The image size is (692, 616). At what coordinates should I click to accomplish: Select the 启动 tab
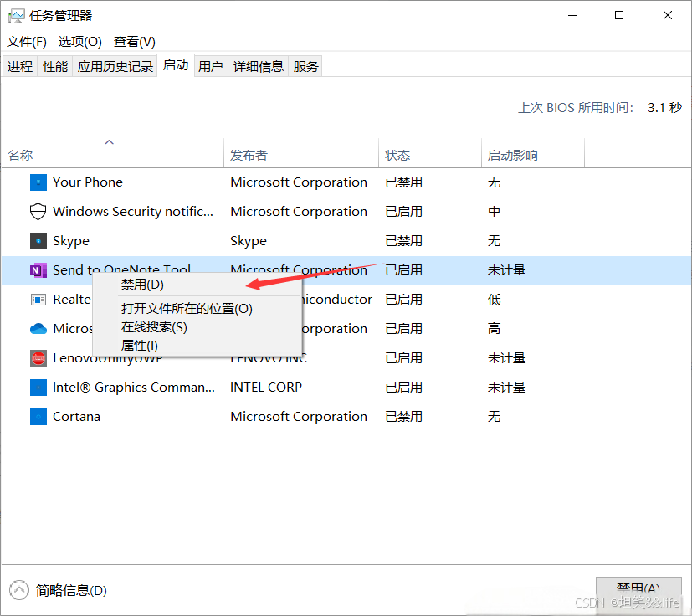click(176, 65)
